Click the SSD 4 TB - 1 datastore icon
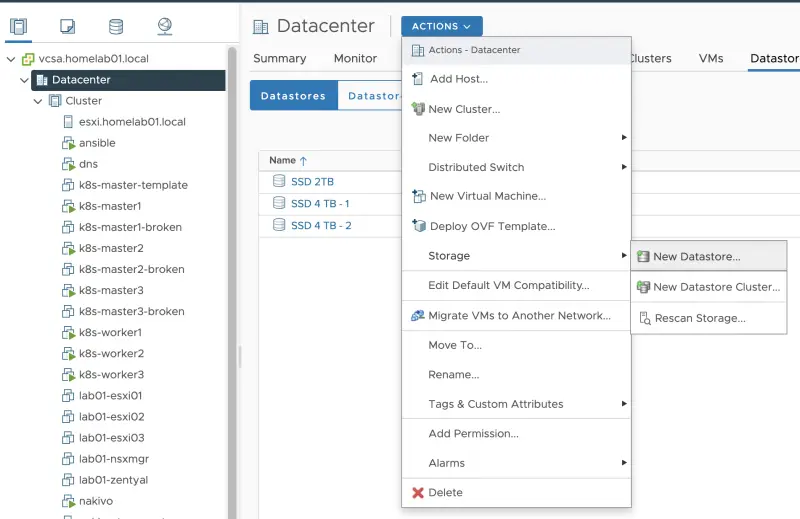The width and height of the screenshot is (800, 519). pos(279,203)
